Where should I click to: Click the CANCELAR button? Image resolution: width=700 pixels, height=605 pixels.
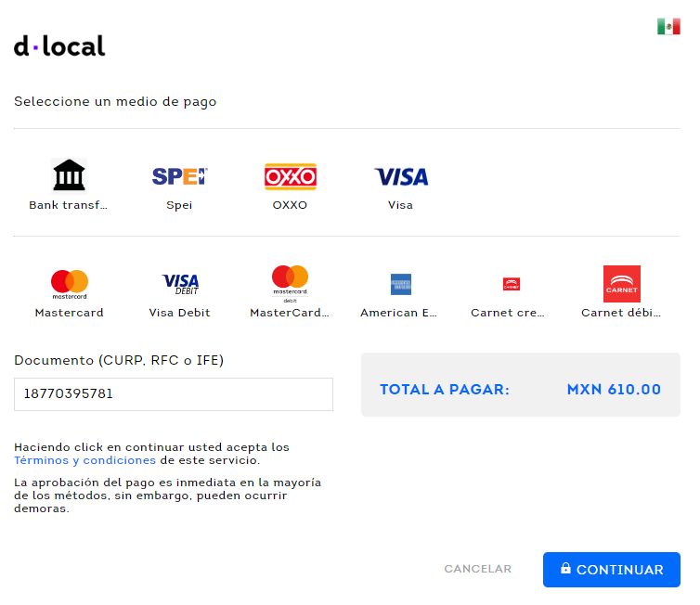tap(478, 569)
